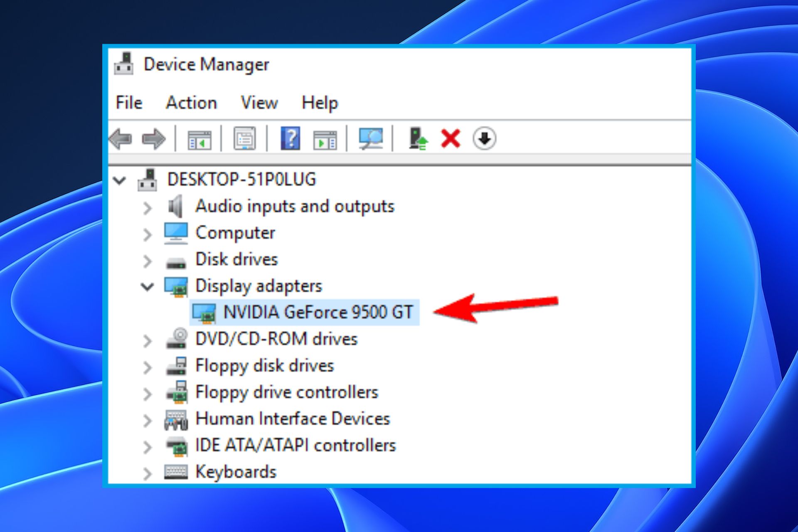Click Scan for hardware changes icon
Image resolution: width=798 pixels, height=532 pixels.
click(370, 138)
